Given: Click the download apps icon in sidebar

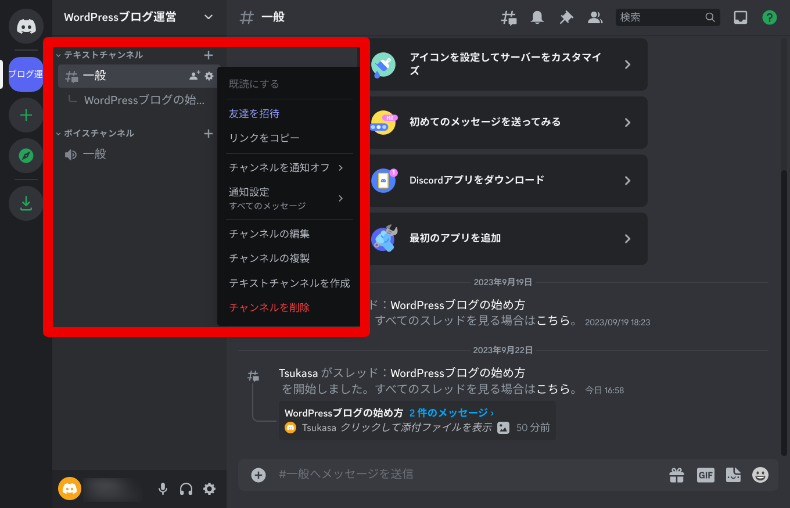Looking at the screenshot, I should (26, 204).
